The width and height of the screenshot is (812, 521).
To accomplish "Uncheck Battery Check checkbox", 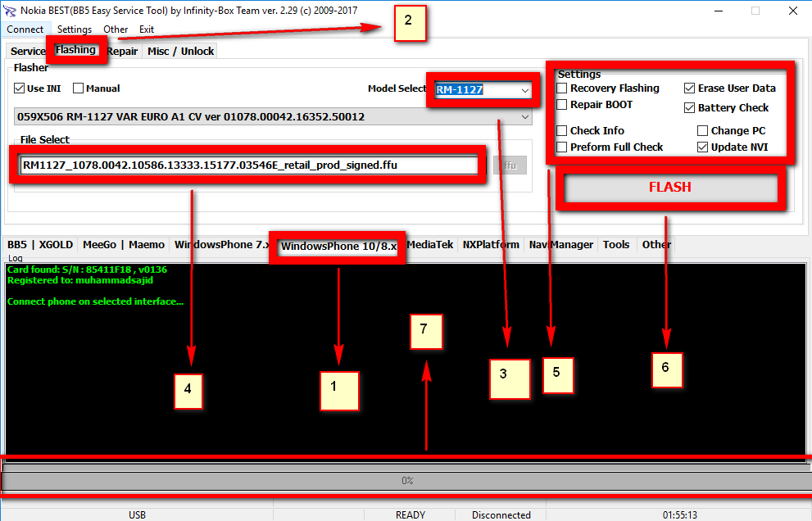I will tap(689, 107).
